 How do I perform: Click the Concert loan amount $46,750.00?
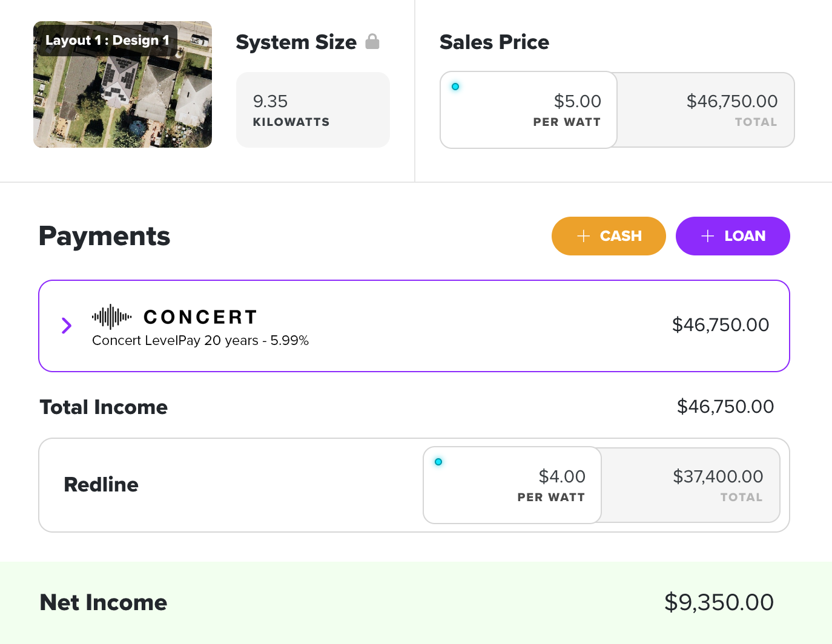(721, 325)
